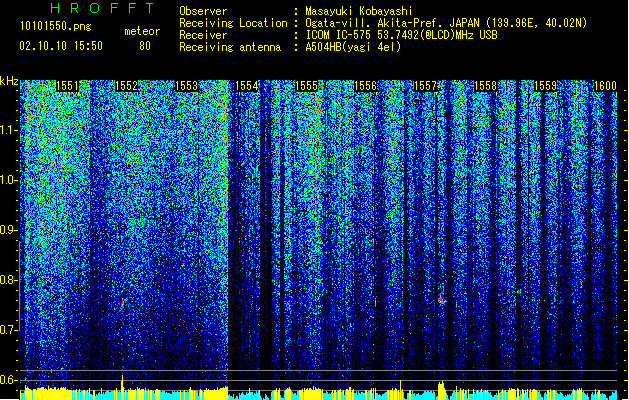
Task: Click the 1559 time marker
Action: pyautogui.click(x=546, y=86)
